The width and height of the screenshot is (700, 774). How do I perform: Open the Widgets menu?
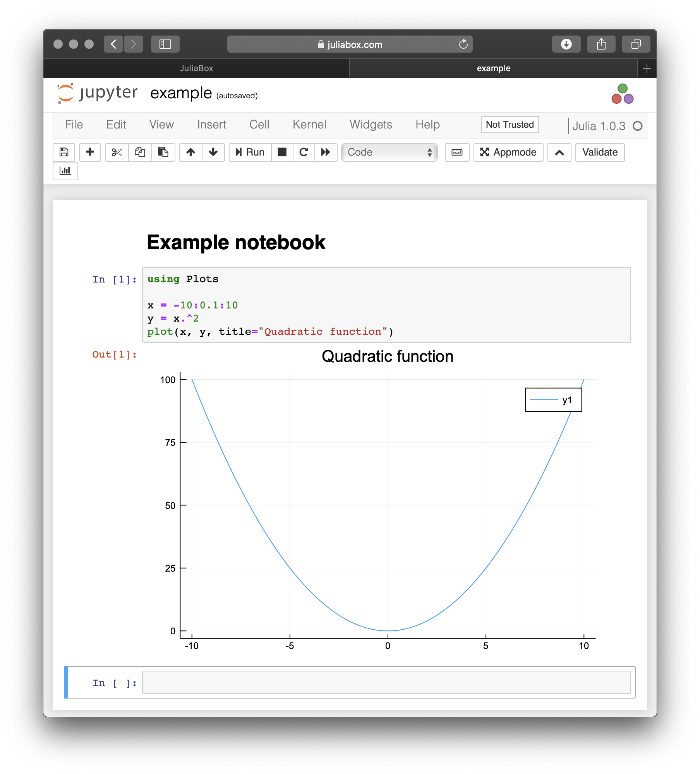click(371, 125)
